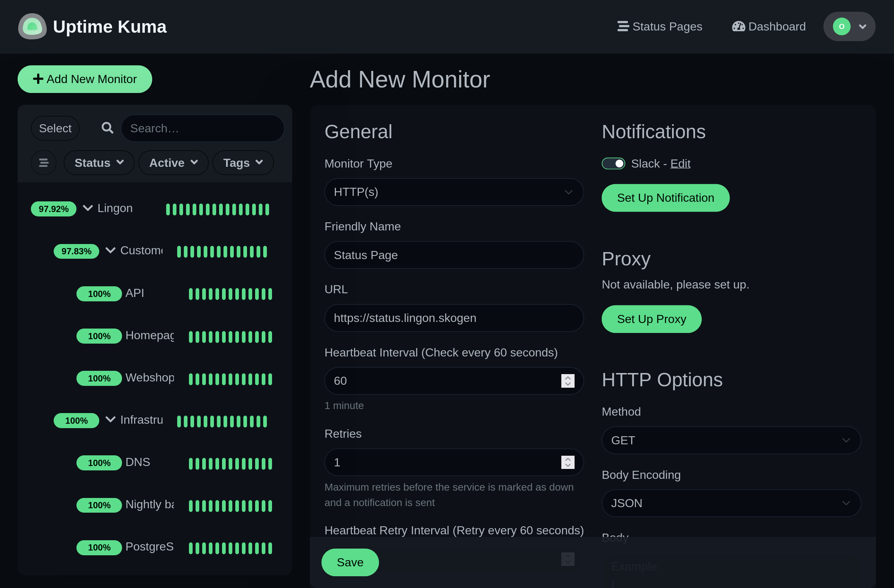Viewport: 894px width, 588px height.
Task: Open the Monitor Type dropdown
Action: [454, 192]
